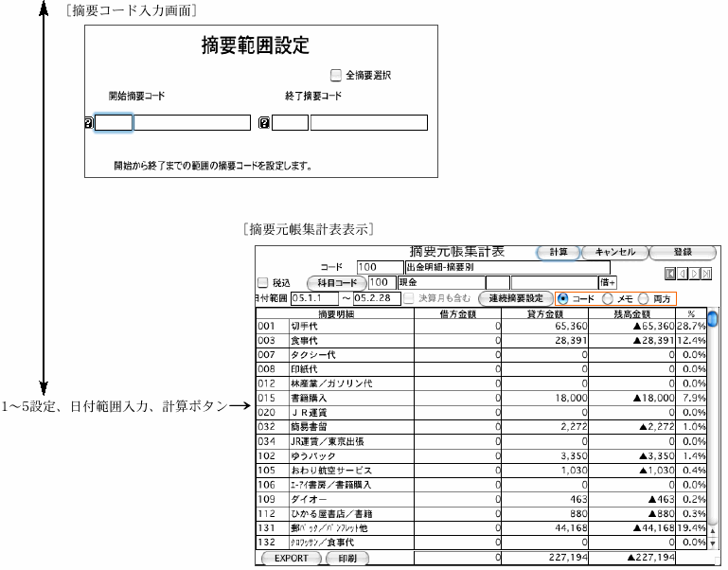Click the 科目コード button
Viewport: 728px width, 570px height.
tap(336, 282)
